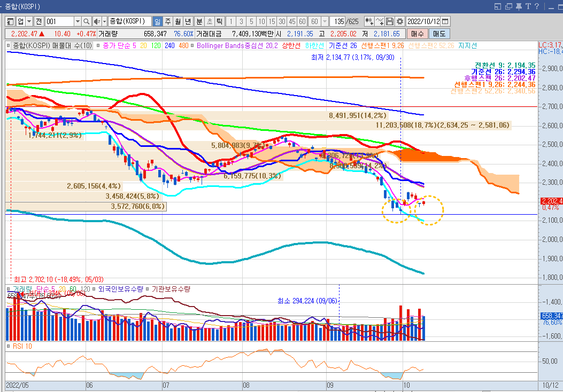This screenshot has height=392, width=563.
Task: Toggle the 전 button in toolbar
Action: (x=39, y=21)
